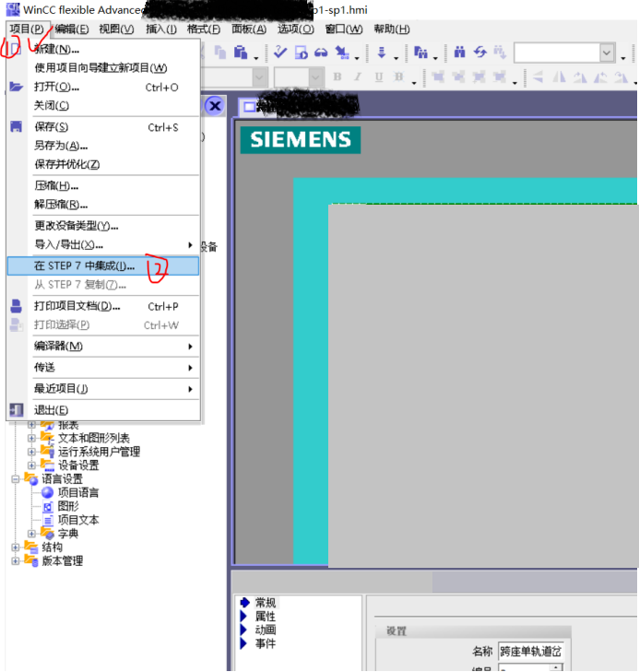Image resolution: width=639 pixels, height=672 pixels.
Task: Choose 退出(E) to exit
Action: 103,410
